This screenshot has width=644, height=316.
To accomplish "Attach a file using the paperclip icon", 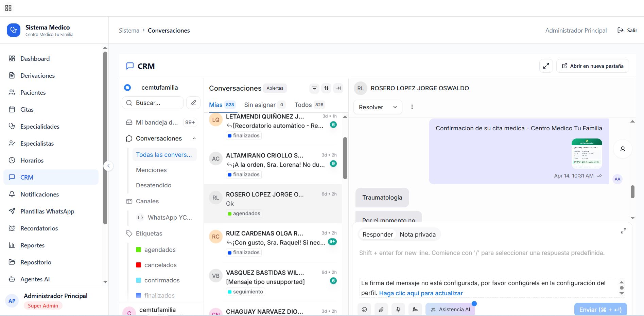I will pos(381,309).
